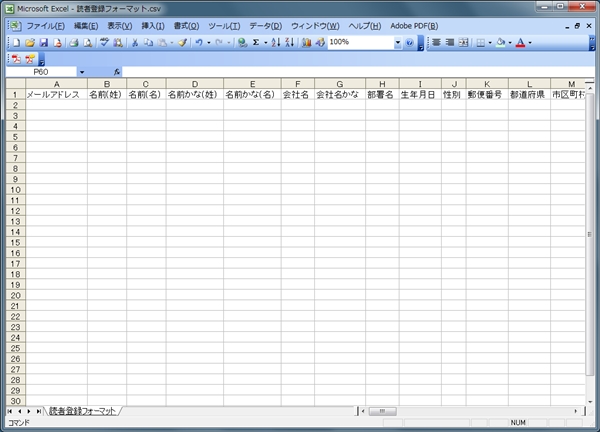This screenshot has width=600, height=432.
Task: Open the Redo history dropdown arrow
Action: [x=229, y=42]
